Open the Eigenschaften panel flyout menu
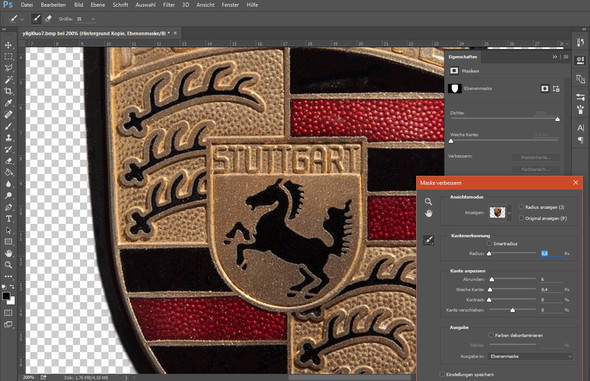Image resolution: width=590 pixels, height=381 pixels. click(x=566, y=57)
